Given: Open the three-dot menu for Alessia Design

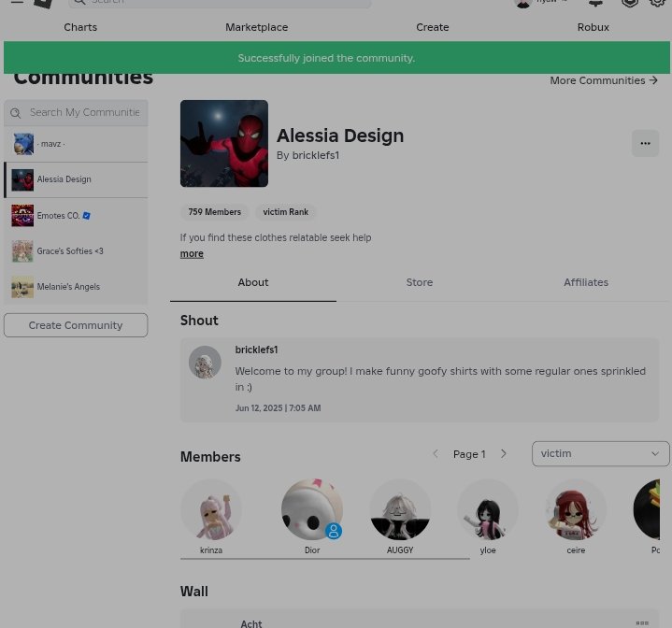Looking at the screenshot, I should coord(645,144).
